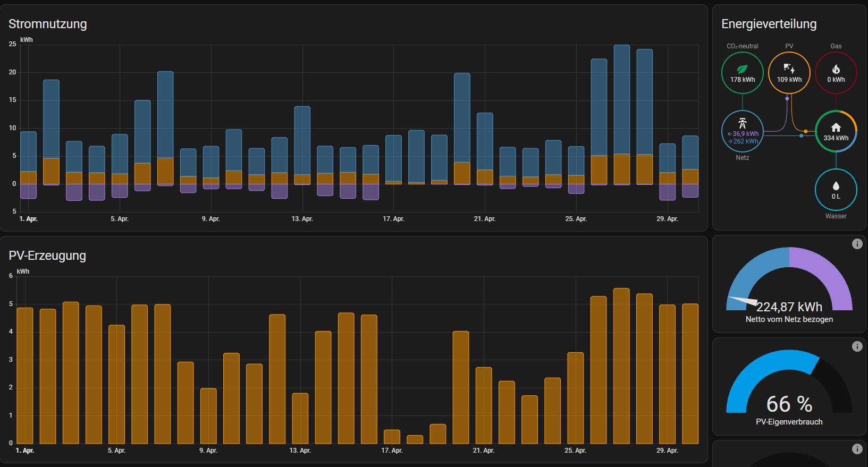Click the water drop icon

(836, 185)
